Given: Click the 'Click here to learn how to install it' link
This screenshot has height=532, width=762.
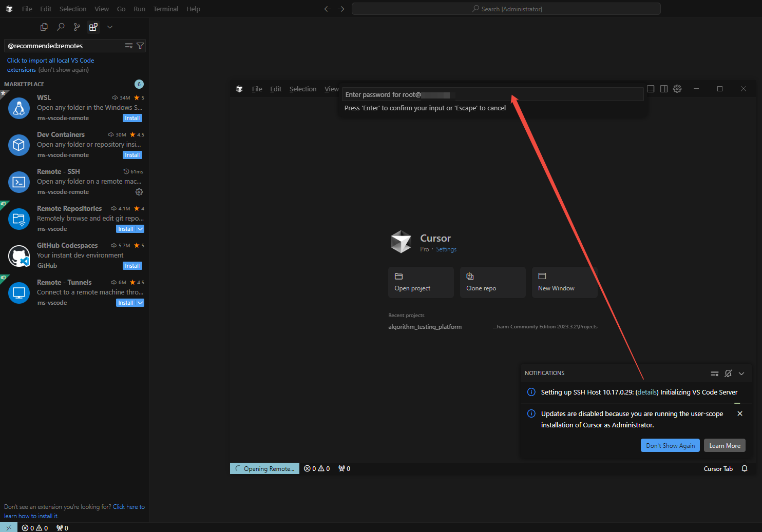Looking at the screenshot, I should (74, 511).
